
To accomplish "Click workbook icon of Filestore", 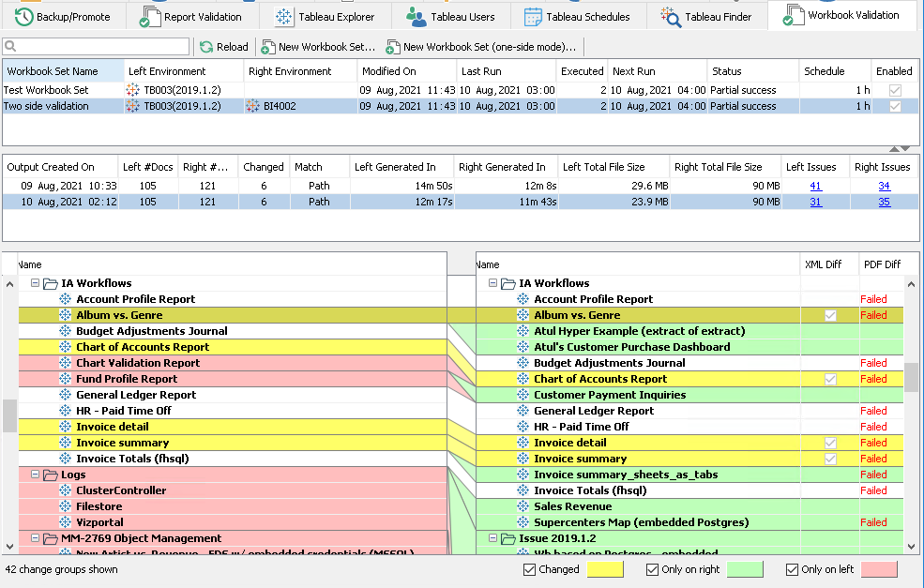I will pos(66,506).
